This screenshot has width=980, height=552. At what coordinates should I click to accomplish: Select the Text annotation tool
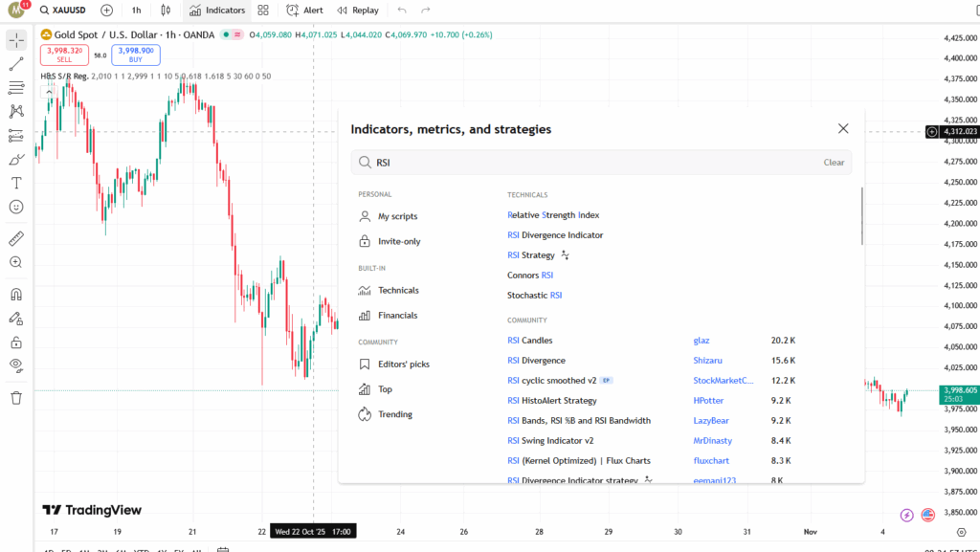coord(16,183)
